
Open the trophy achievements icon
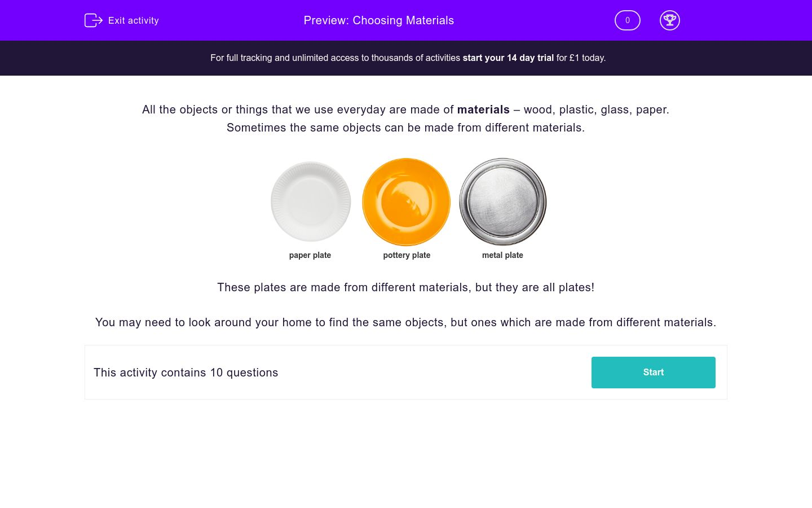669,20
